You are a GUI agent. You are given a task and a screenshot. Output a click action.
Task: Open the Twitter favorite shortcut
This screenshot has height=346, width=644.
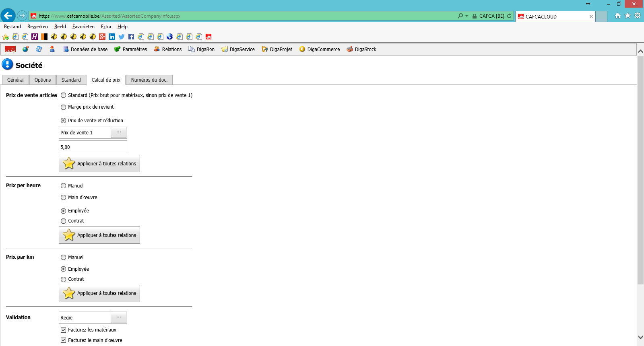pos(122,37)
